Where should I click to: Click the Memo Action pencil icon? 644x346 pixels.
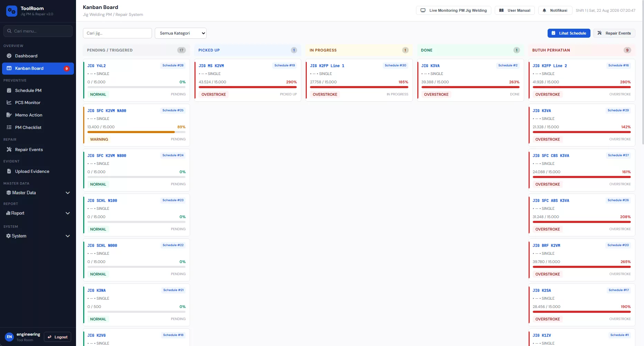click(x=9, y=115)
